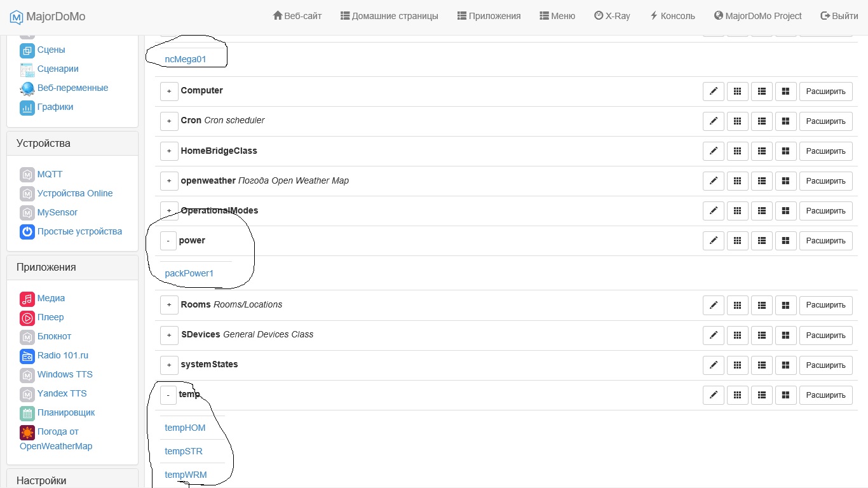Click Расширить button for systemStates

click(x=825, y=365)
